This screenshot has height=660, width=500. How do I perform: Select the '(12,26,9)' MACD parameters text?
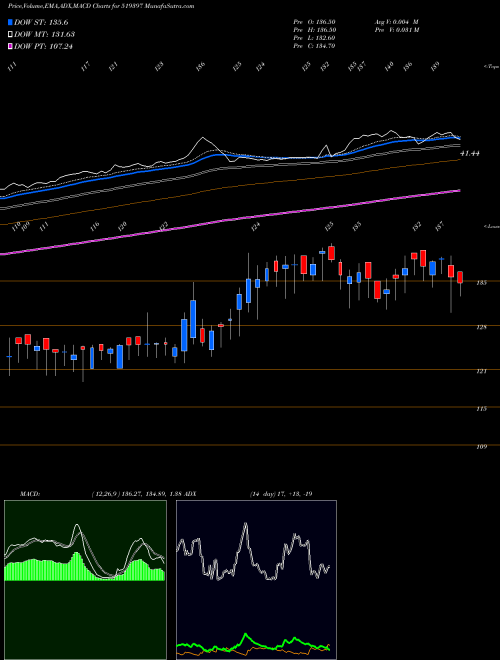coord(105,494)
